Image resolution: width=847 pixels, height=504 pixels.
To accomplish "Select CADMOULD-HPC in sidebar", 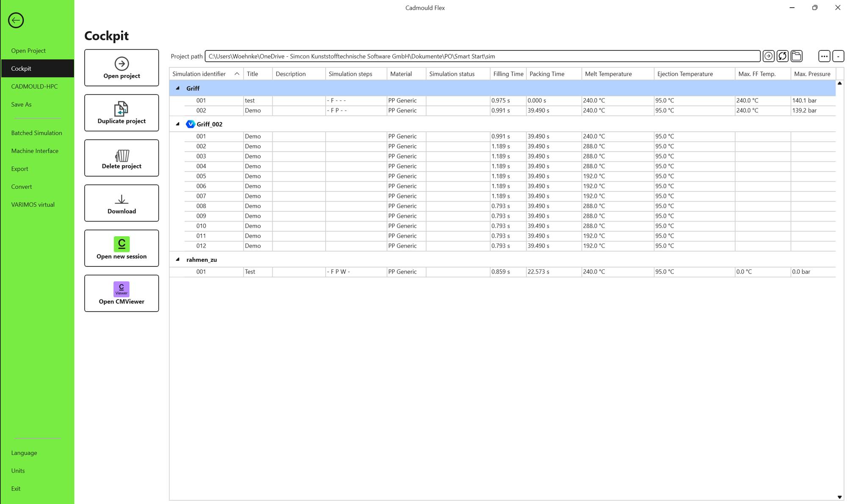I will coord(34,86).
